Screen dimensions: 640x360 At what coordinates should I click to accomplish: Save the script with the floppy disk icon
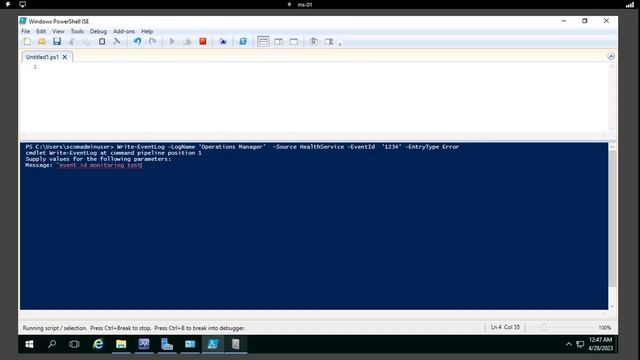57,42
